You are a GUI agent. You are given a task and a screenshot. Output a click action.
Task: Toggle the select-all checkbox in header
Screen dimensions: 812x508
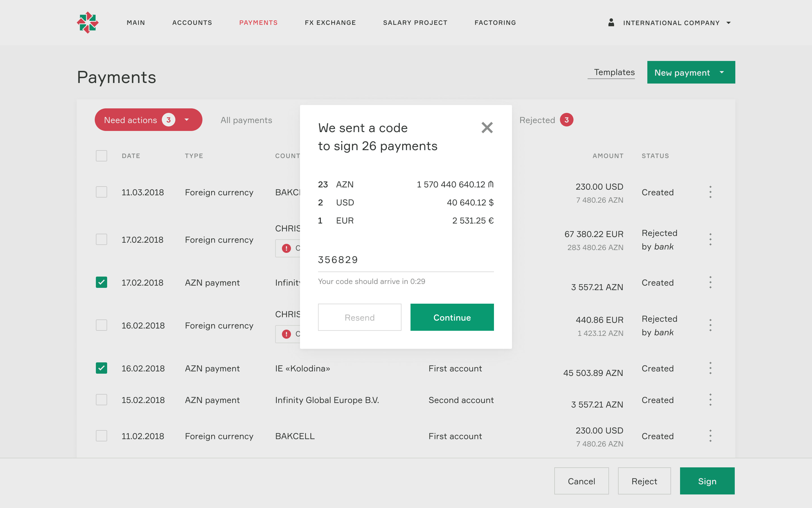(101, 156)
